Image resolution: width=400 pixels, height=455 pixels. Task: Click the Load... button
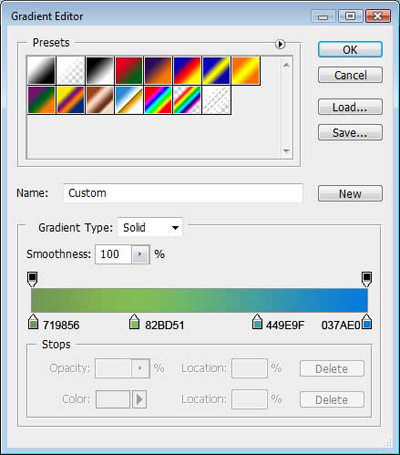[350, 107]
